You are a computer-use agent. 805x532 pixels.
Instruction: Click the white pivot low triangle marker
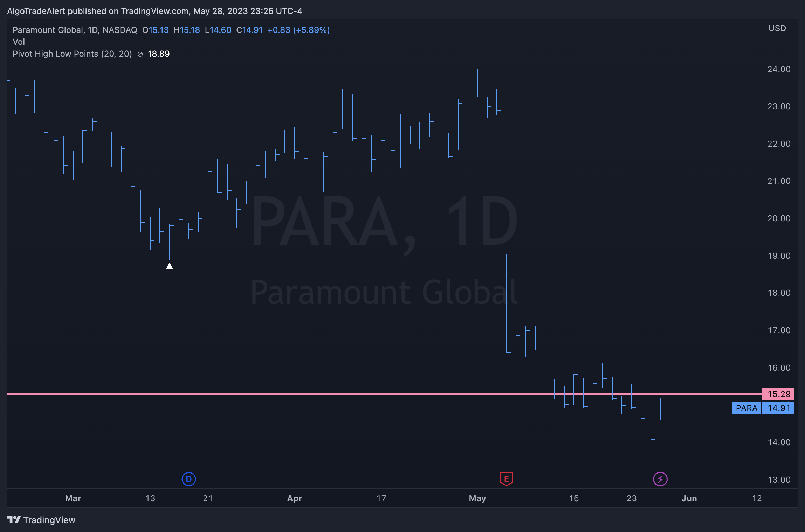pyautogui.click(x=170, y=266)
